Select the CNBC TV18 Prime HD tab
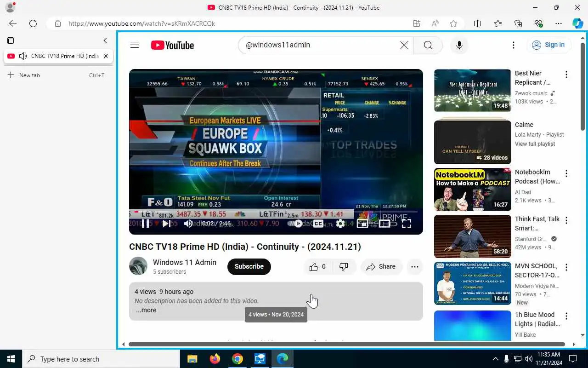Image resolution: width=588 pixels, height=368 pixels. tap(58, 56)
